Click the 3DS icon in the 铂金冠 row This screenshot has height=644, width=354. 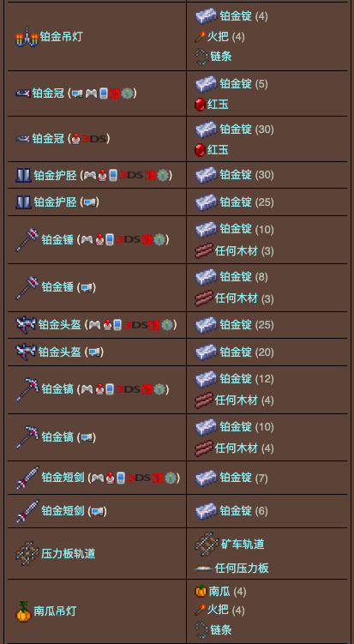(95, 139)
